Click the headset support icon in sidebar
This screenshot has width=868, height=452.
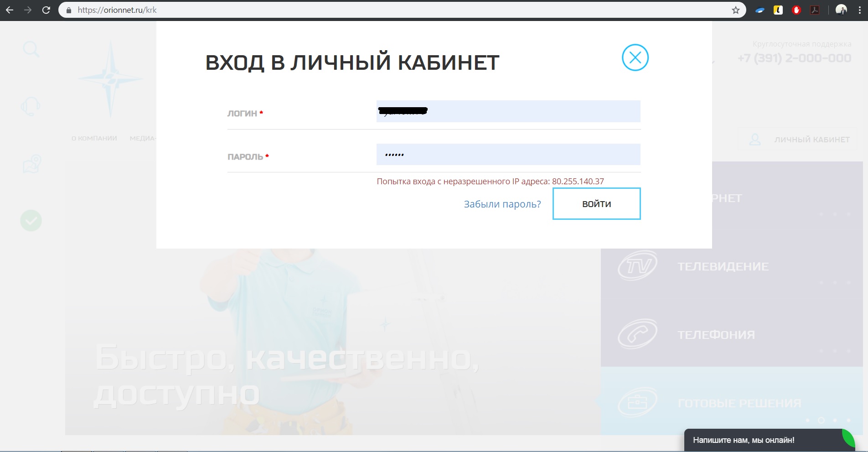tap(31, 106)
